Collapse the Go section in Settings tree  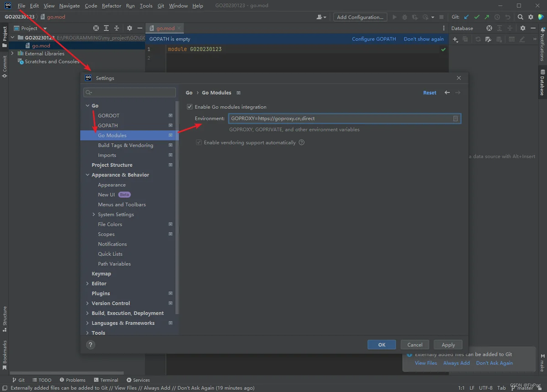pyautogui.click(x=88, y=106)
